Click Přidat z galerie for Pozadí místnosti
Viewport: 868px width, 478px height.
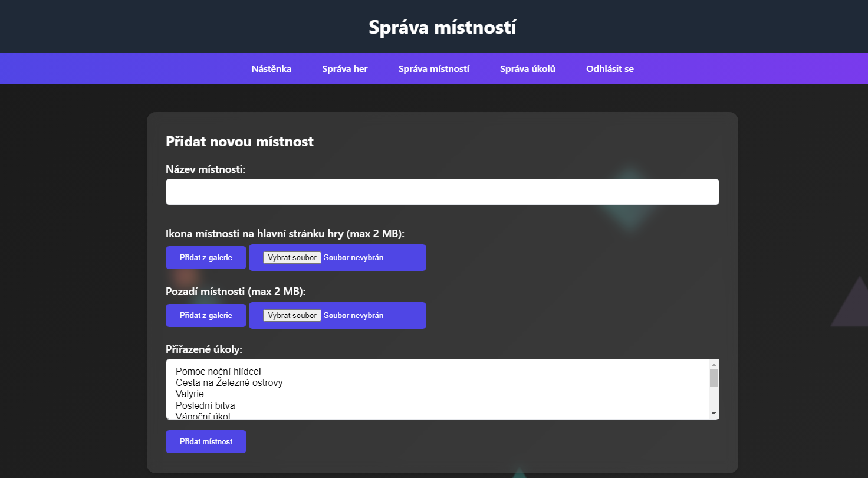(206, 315)
